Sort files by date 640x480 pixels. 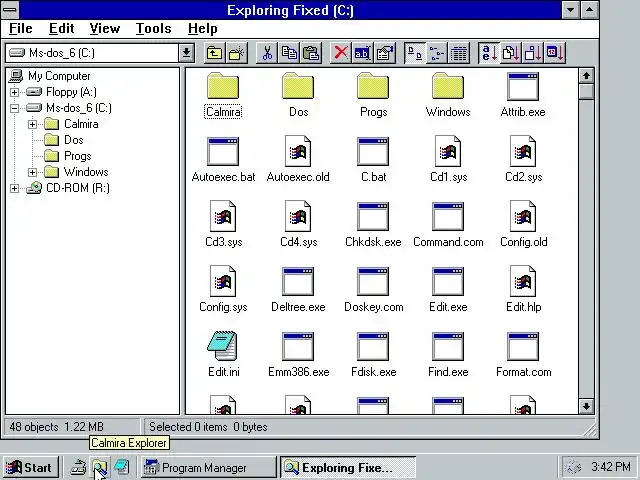tap(555, 53)
